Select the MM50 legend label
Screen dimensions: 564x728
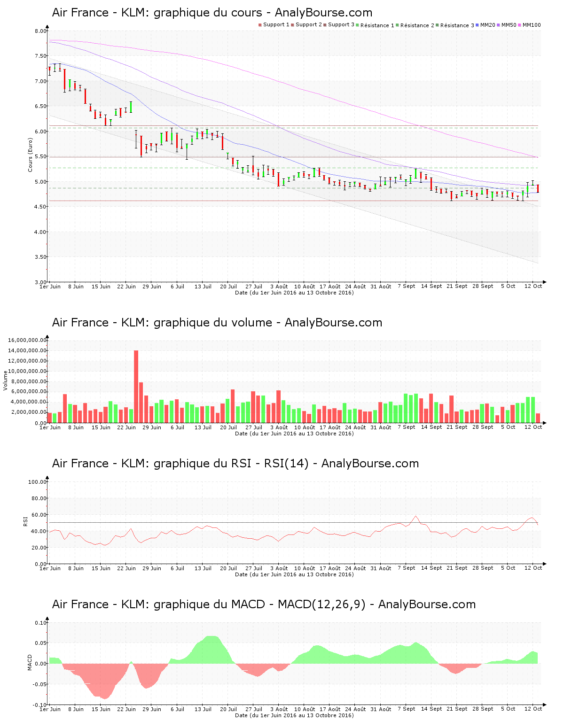509,25
